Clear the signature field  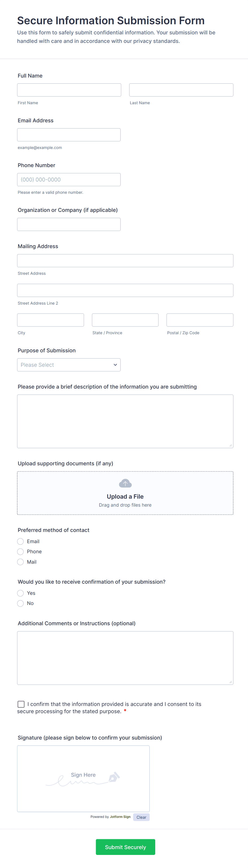click(141, 817)
